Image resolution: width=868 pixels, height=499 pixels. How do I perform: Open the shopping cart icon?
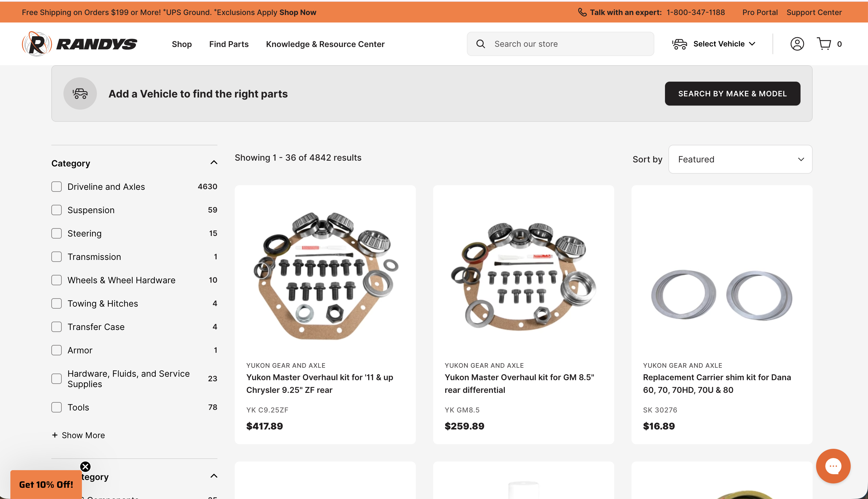(x=824, y=44)
